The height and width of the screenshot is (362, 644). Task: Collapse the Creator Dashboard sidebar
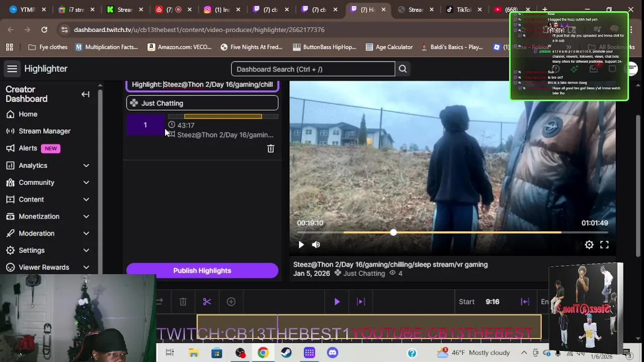pyautogui.click(x=86, y=94)
